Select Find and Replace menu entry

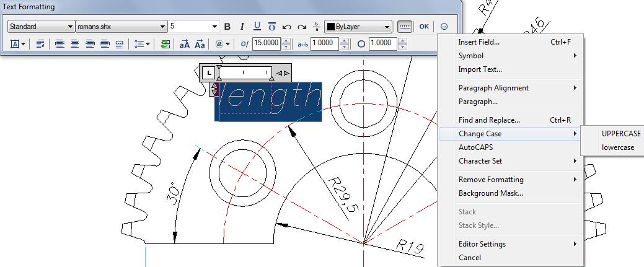coord(489,120)
